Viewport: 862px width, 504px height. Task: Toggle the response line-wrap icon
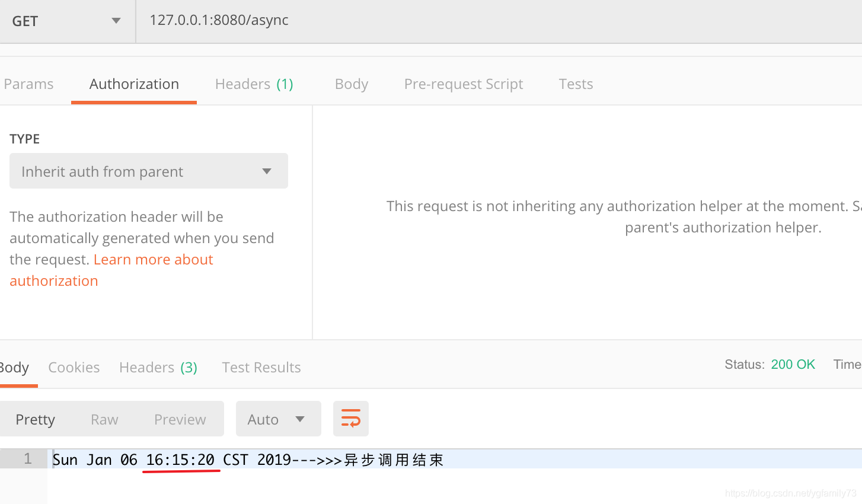[350, 419]
